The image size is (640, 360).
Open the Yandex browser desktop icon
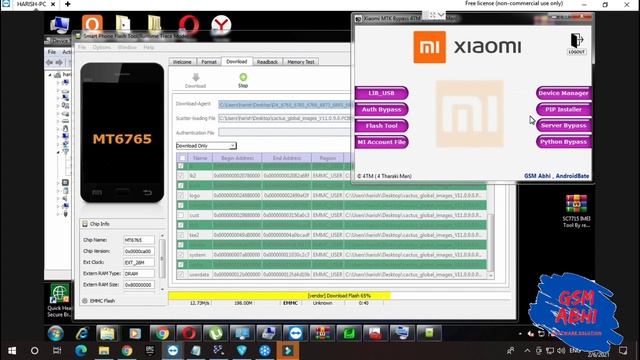(x=221, y=25)
